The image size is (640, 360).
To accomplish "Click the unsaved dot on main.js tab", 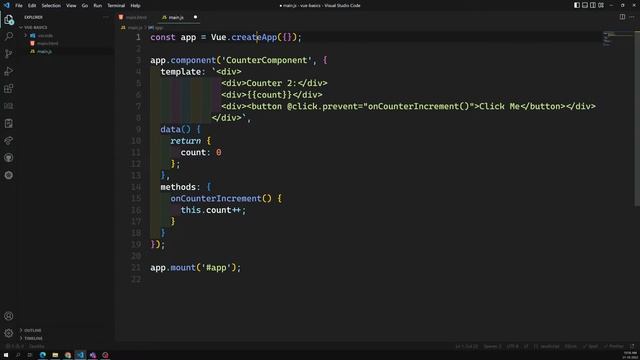I will point(195,17).
